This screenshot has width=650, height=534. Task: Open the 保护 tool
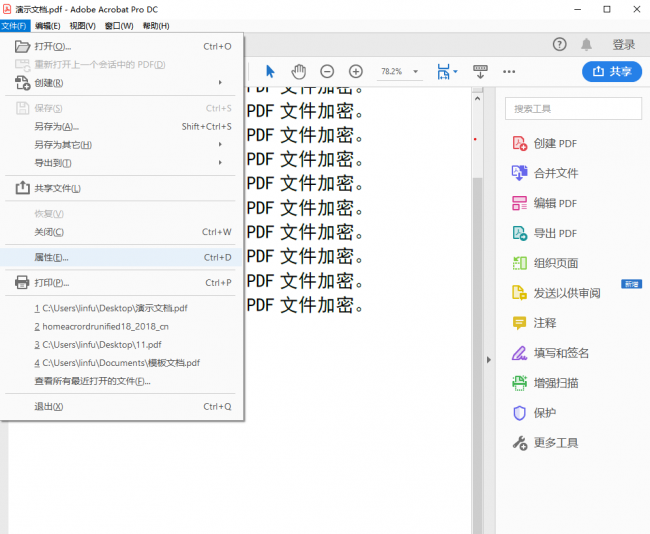point(534,413)
